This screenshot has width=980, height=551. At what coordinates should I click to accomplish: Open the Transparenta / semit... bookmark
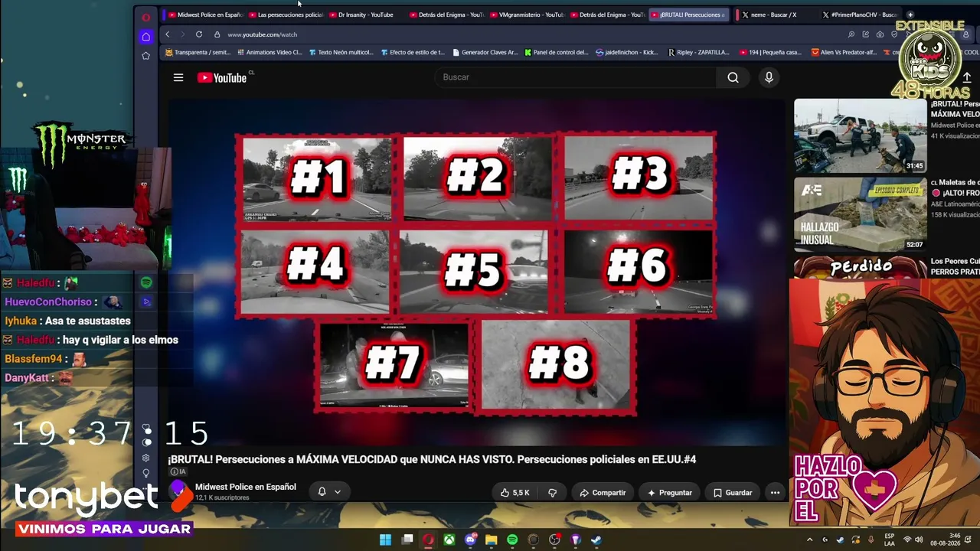click(198, 53)
